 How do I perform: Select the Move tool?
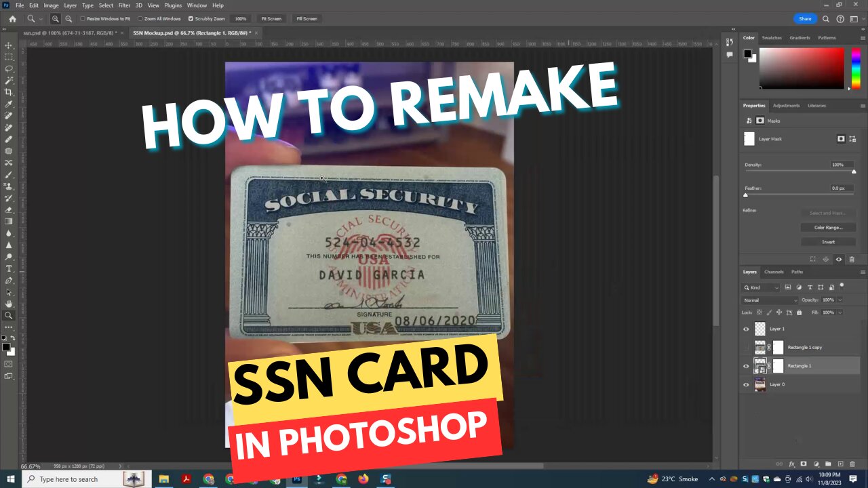(x=9, y=45)
